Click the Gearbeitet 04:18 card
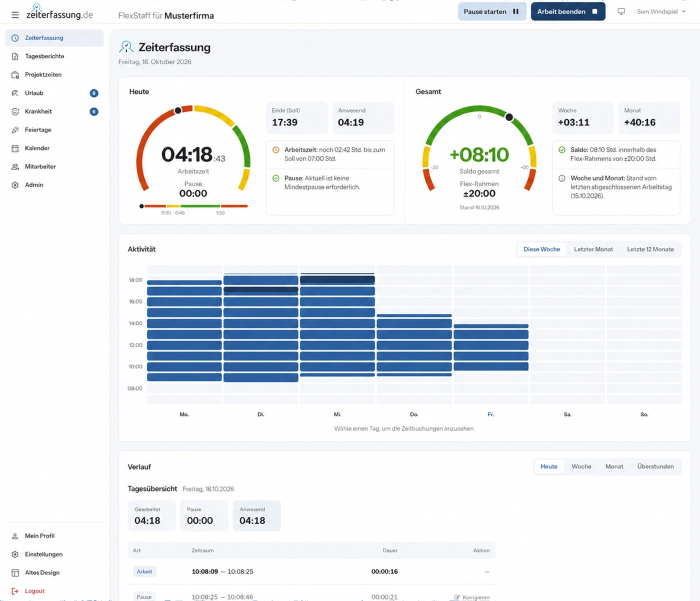The width and height of the screenshot is (700, 601). [x=152, y=515]
